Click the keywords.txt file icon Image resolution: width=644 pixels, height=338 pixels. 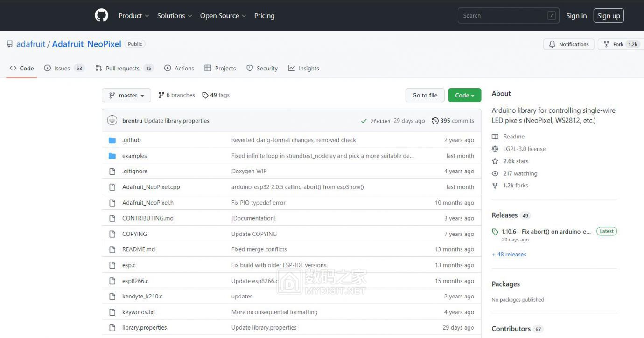tap(112, 312)
